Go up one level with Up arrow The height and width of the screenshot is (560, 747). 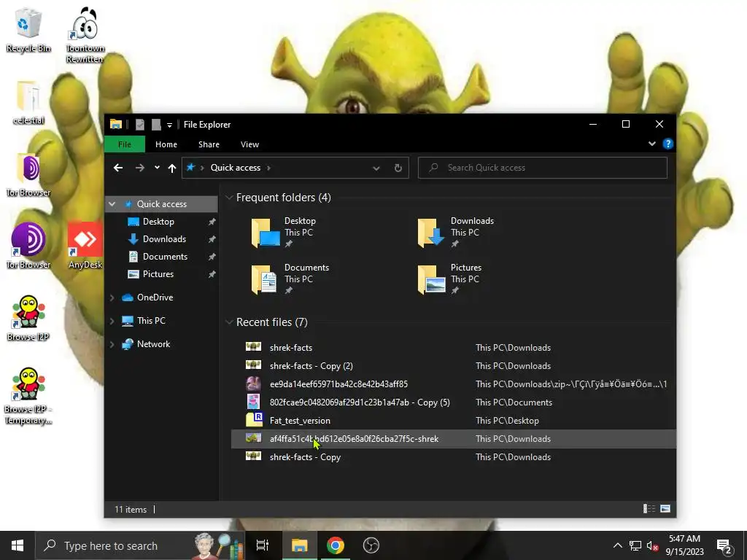click(172, 168)
